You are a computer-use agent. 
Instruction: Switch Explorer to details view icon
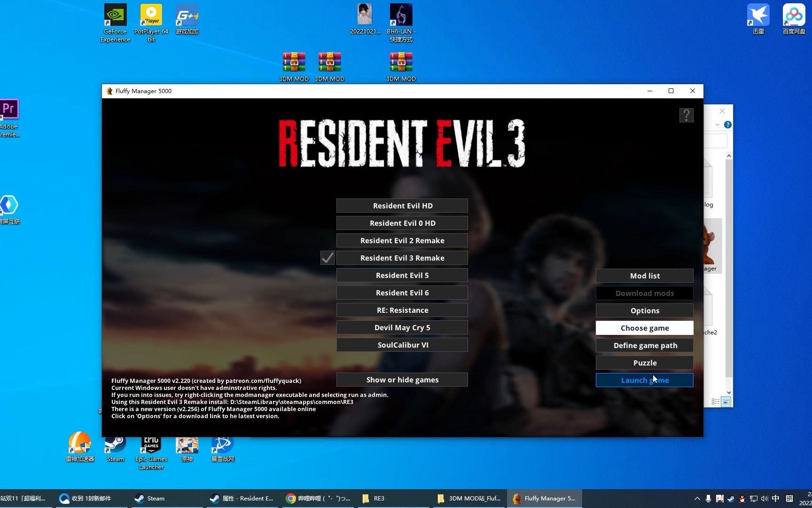[x=716, y=402]
